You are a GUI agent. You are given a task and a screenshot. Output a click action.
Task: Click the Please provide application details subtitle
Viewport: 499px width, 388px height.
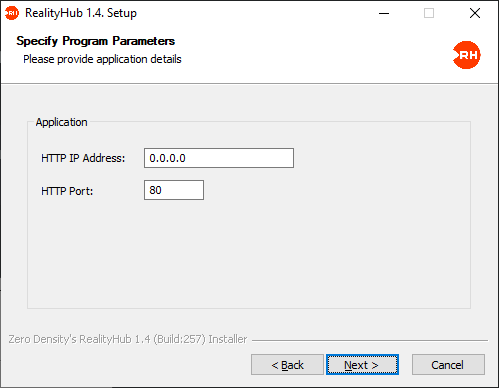[102, 59]
